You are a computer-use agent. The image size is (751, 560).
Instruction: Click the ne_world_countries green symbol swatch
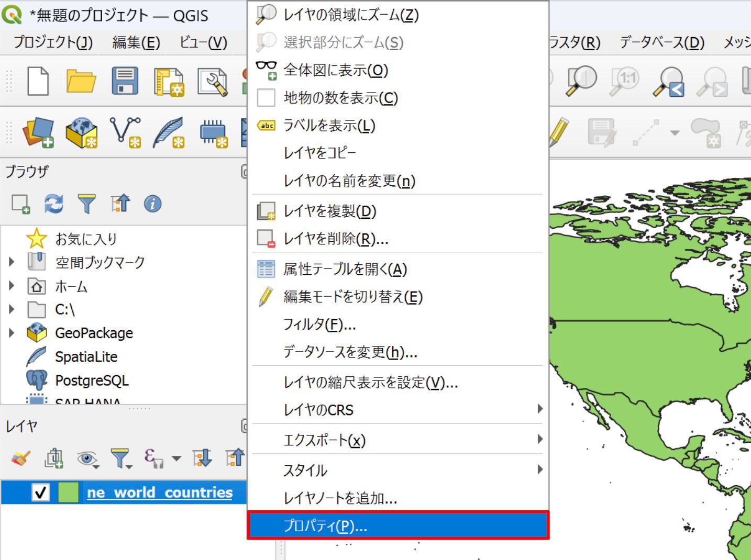[68, 492]
